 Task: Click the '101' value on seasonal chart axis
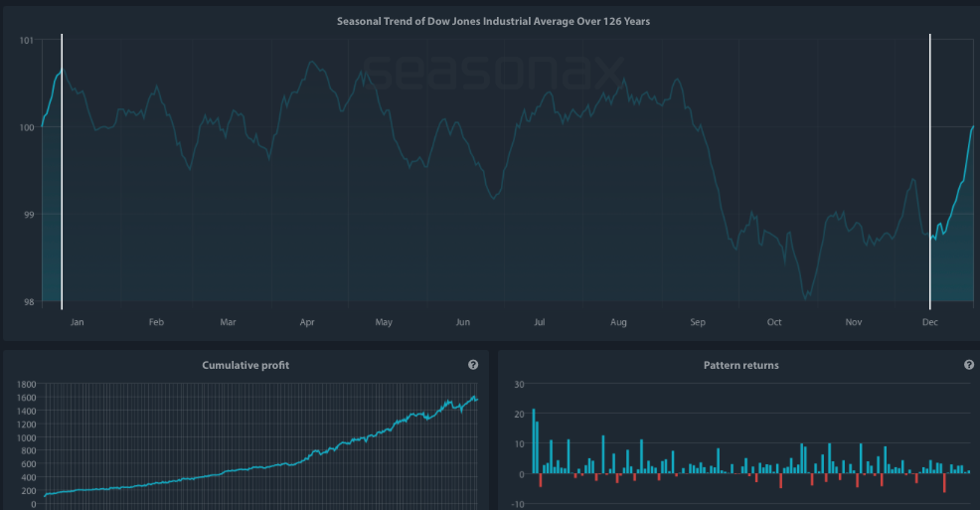(x=26, y=40)
